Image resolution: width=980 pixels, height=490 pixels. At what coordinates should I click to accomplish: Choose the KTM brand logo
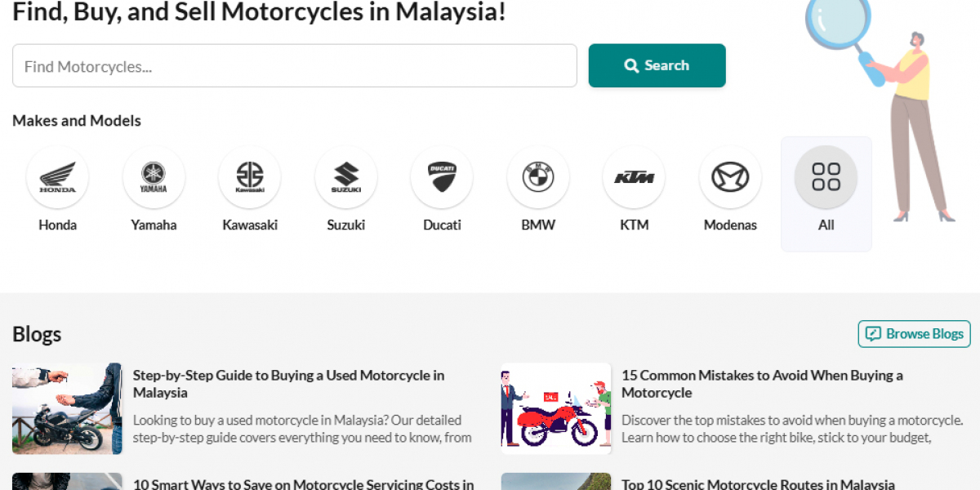(x=634, y=177)
